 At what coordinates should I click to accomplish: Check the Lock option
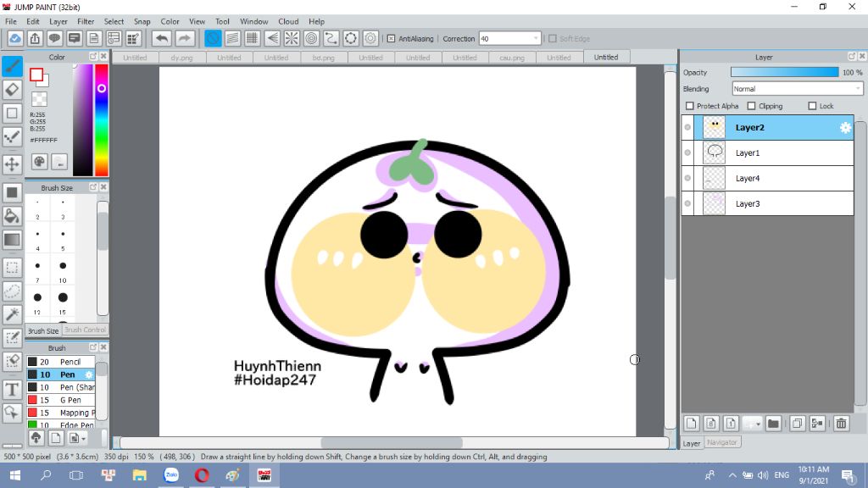click(812, 106)
